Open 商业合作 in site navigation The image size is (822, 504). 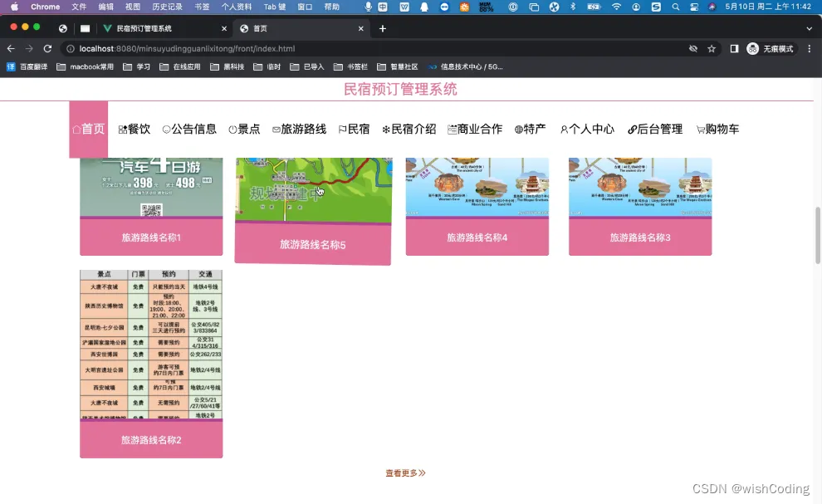[x=475, y=129]
